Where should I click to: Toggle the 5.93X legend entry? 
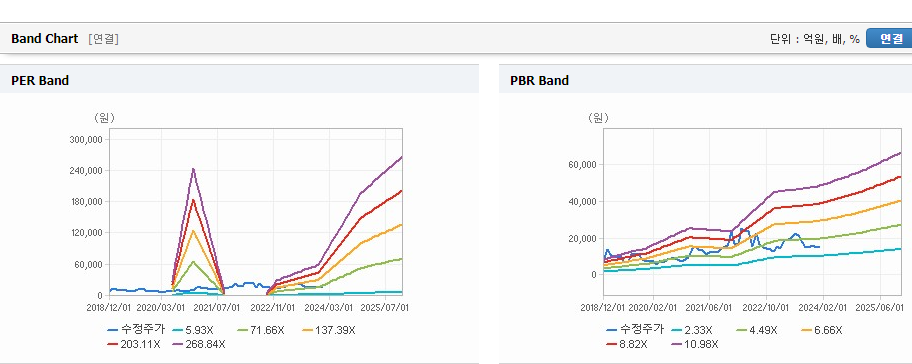point(193,330)
